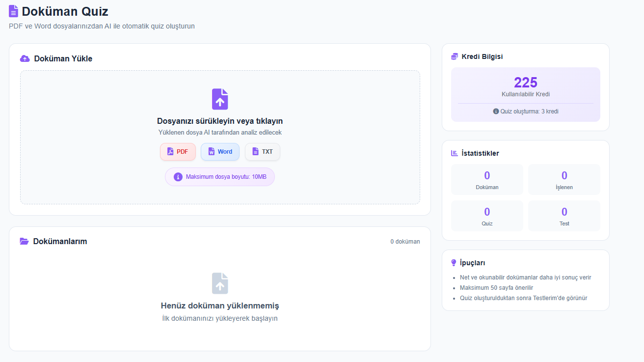Open the Doküman statistics card
644x362 pixels.
[487, 180]
